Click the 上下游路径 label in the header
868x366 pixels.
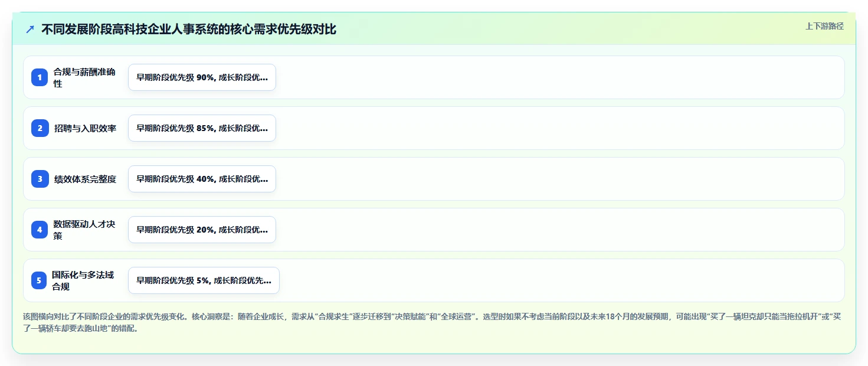pos(824,26)
